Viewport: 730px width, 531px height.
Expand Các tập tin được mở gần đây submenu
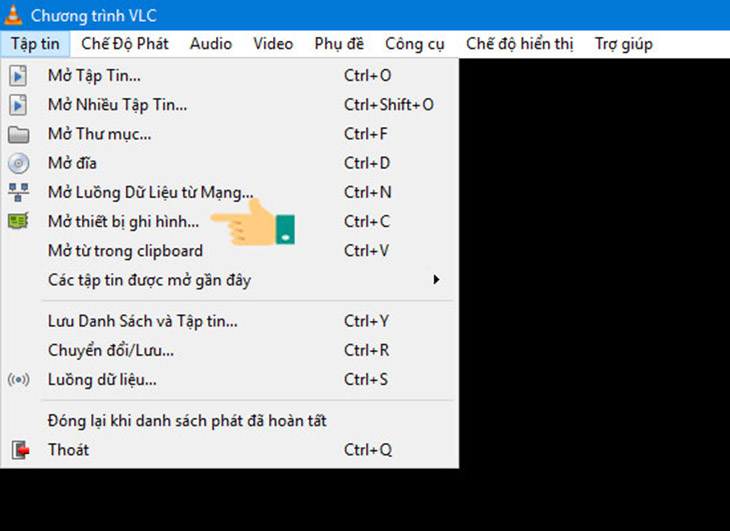[230, 280]
